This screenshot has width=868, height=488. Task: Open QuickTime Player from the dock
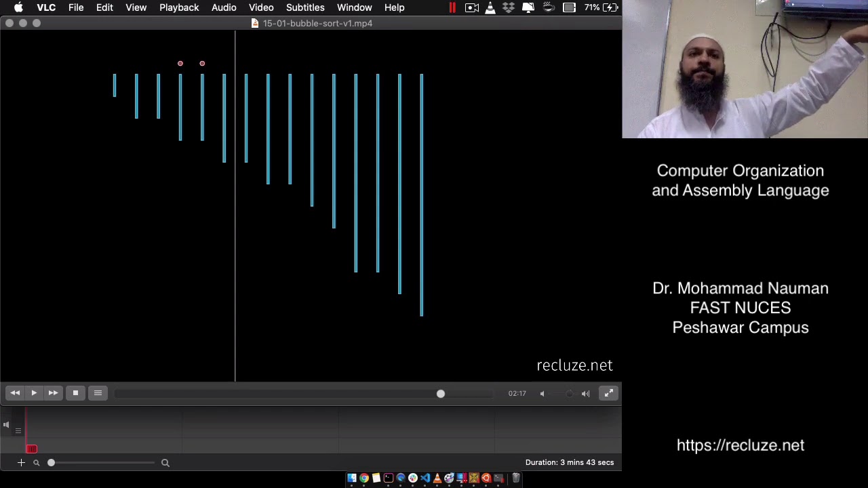point(401,479)
